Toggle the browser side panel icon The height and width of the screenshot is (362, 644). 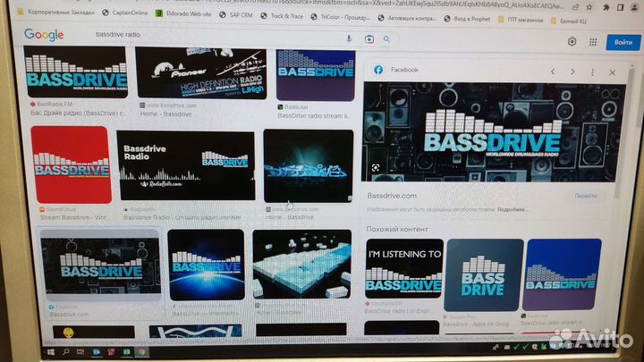coord(620,8)
